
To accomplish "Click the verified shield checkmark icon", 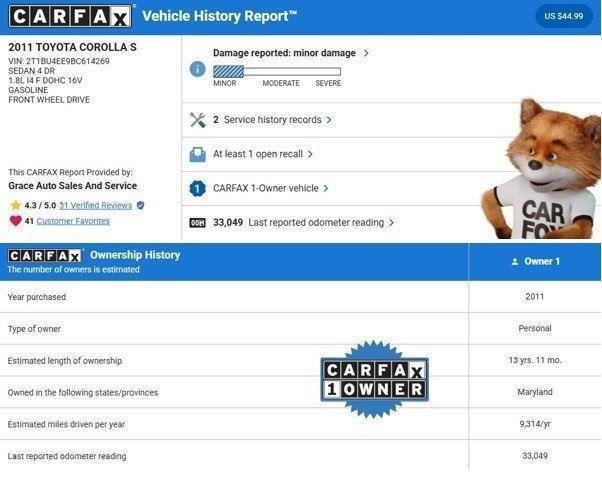I will point(141,205).
